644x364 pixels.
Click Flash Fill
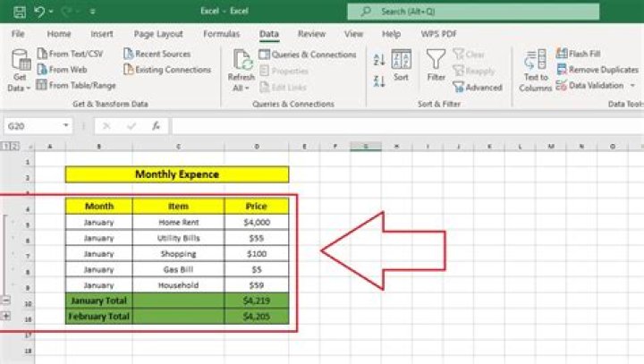click(x=579, y=54)
